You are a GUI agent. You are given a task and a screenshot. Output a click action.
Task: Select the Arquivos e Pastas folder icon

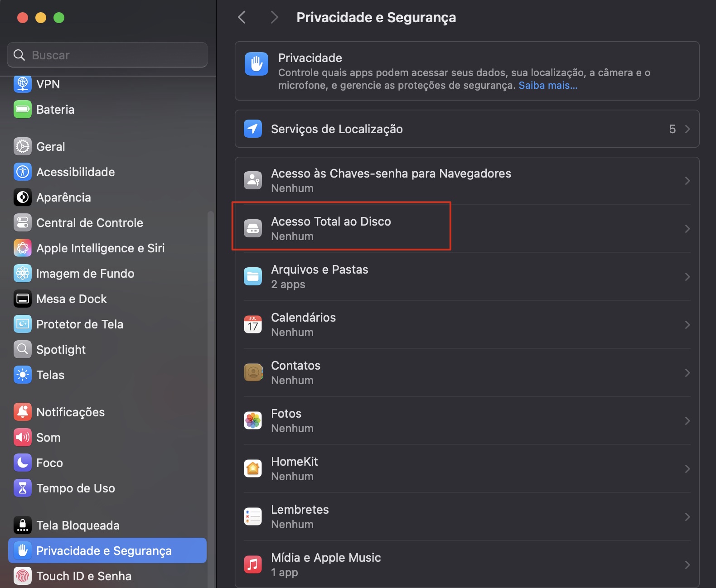253,276
